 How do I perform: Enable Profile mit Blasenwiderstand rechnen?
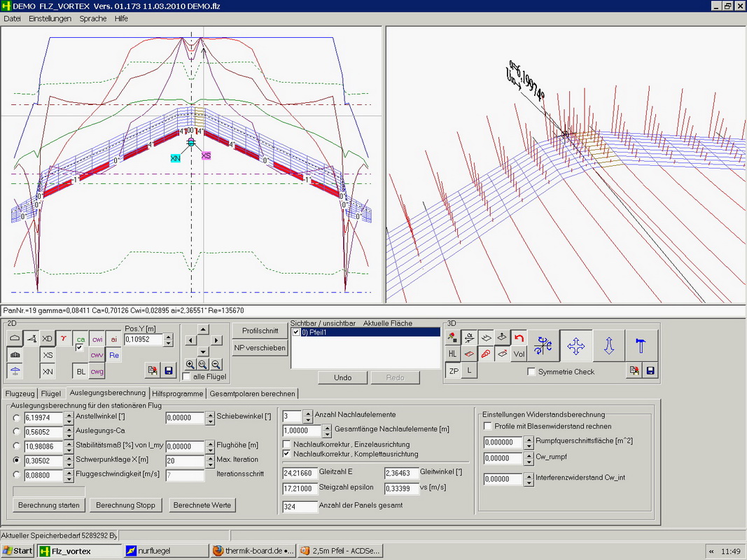(x=488, y=426)
